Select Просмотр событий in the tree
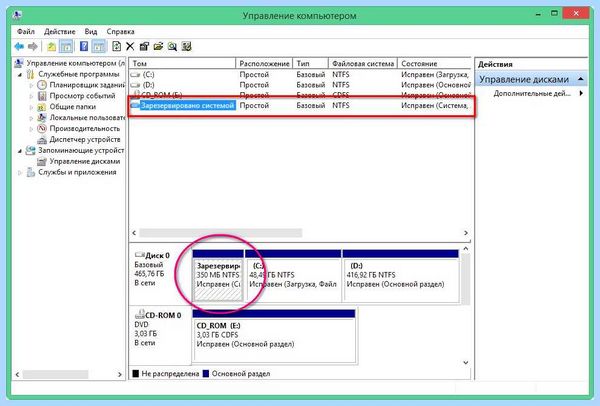 pyautogui.click(x=82, y=96)
